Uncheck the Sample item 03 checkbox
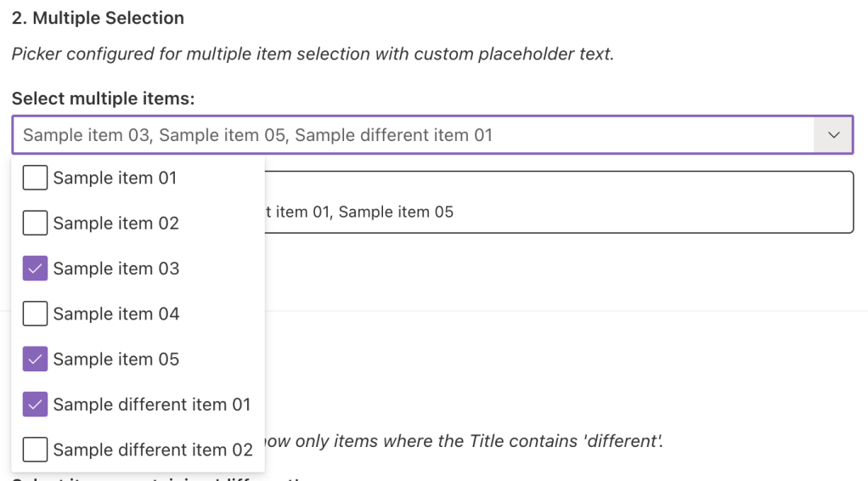The width and height of the screenshot is (868, 481). tap(35, 269)
